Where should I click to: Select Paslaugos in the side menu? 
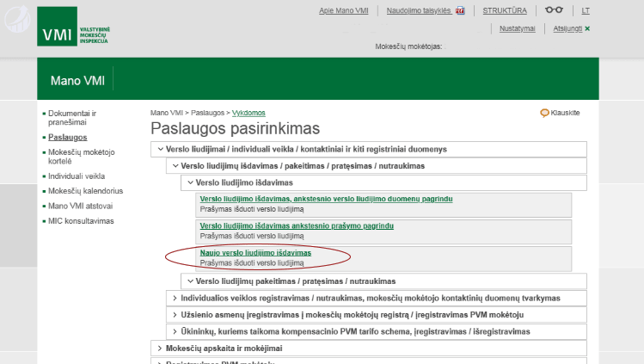[x=68, y=137]
